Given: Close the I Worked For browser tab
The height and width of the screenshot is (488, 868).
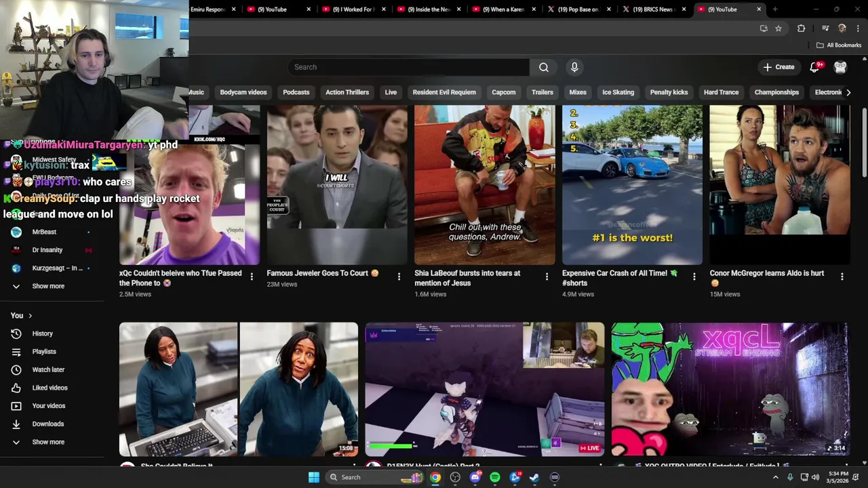Looking at the screenshot, I should pos(384,9).
